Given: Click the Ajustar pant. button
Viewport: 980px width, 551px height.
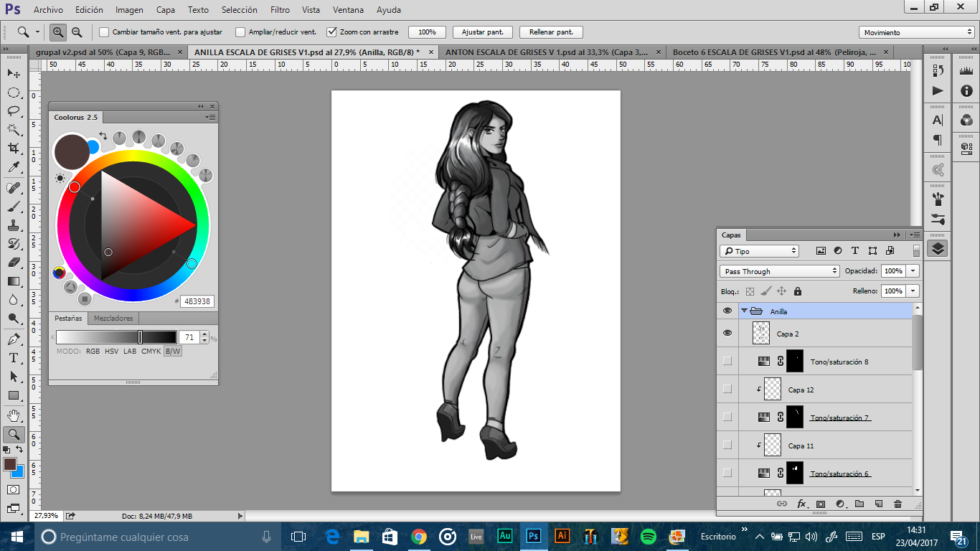Looking at the screenshot, I should [x=483, y=32].
